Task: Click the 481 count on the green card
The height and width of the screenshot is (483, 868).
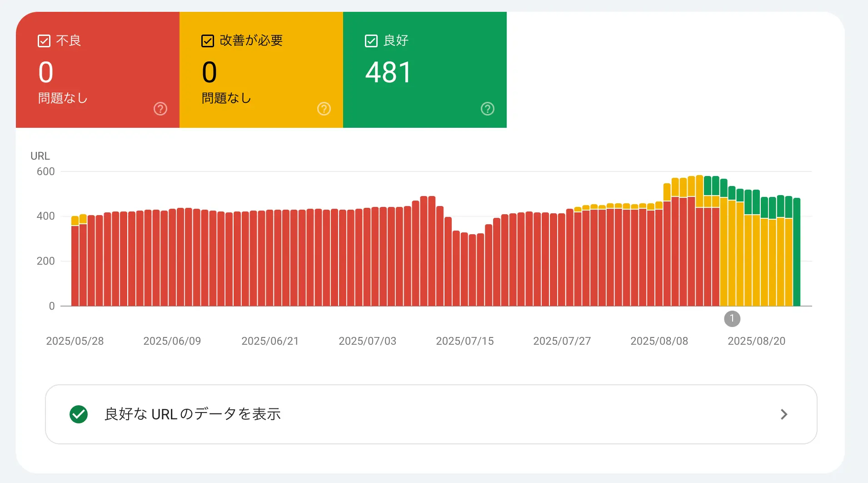Action: pyautogui.click(x=389, y=72)
